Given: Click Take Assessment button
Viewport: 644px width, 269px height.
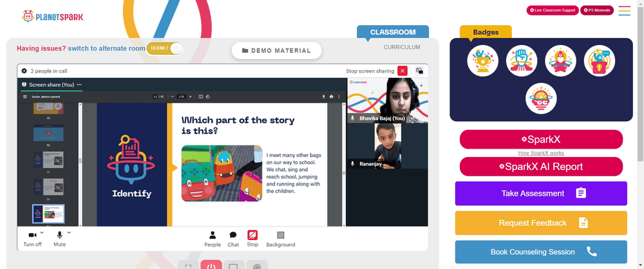Looking at the screenshot, I should point(541,194).
